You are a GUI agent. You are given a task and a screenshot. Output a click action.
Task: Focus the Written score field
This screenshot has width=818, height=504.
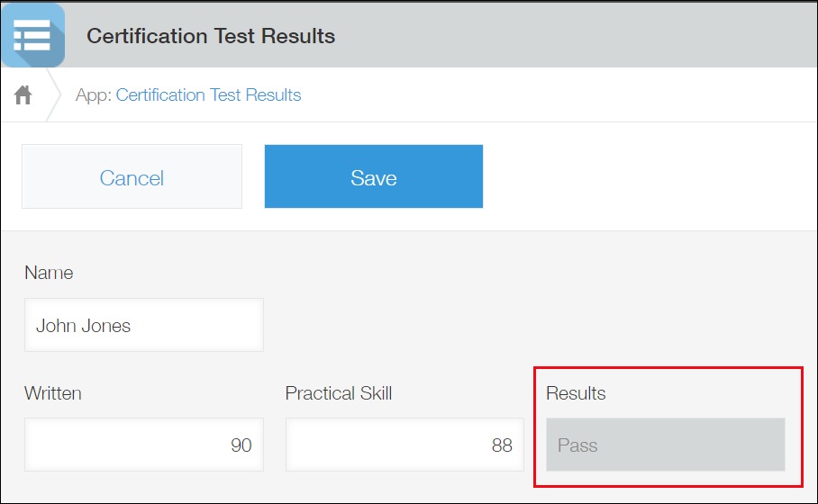(144, 445)
